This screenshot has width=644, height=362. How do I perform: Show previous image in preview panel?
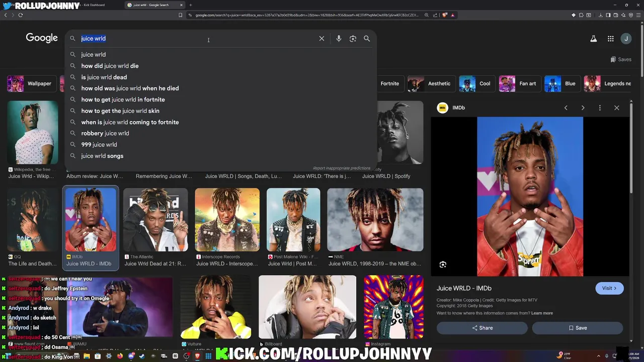pyautogui.click(x=566, y=108)
